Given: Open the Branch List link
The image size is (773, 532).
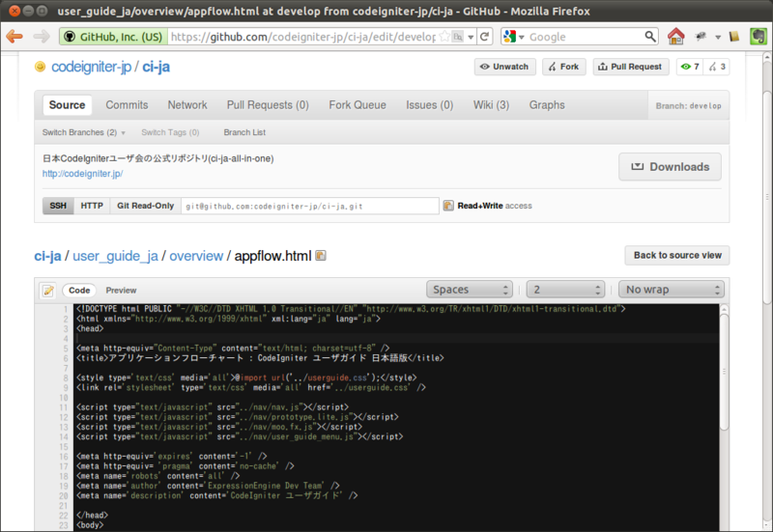Looking at the screenshot, I should pyautogui.click(x=244, y=132).
